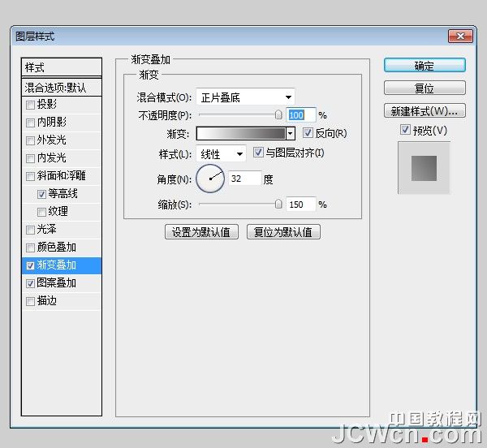Enable the 投影 checkbox
Screen dimensions: 487x448
[x=31, y=105]
